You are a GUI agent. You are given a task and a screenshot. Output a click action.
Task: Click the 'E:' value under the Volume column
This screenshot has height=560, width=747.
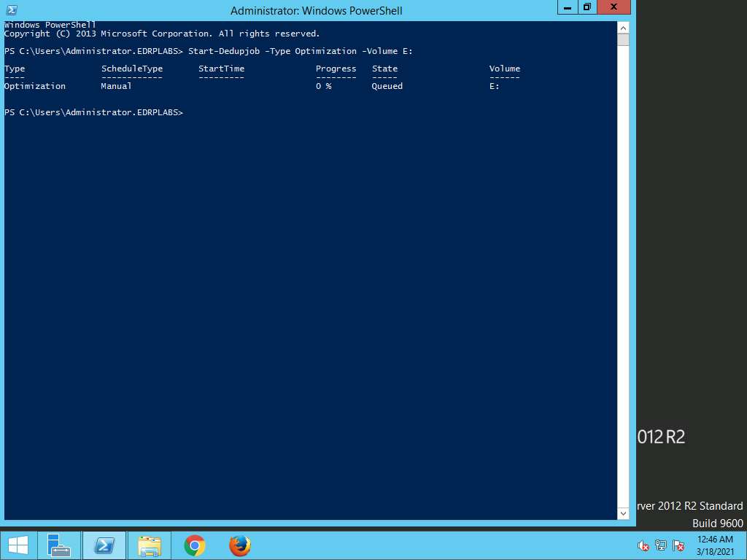click(495, 86)
